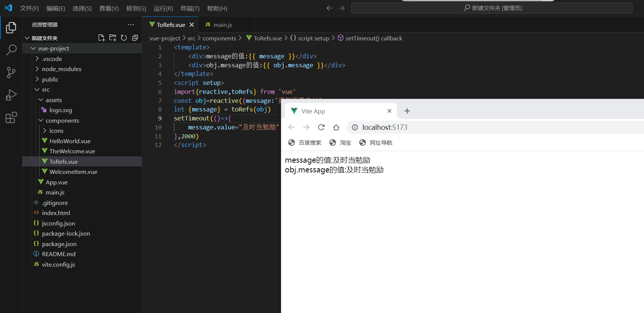Close the ToRefs.vue editor tab
The width and height of the screenshot is (644, 313).
click(192, 25)
